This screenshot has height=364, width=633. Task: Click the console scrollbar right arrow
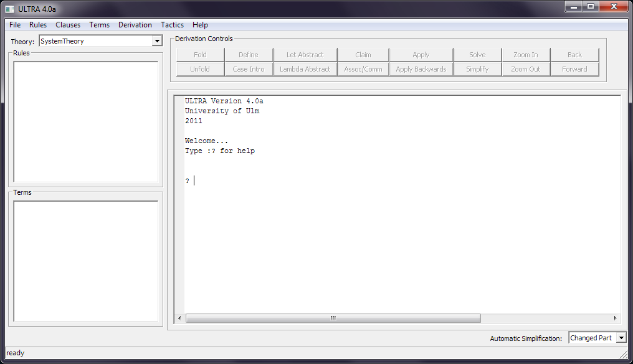click(x=615, y=318)
